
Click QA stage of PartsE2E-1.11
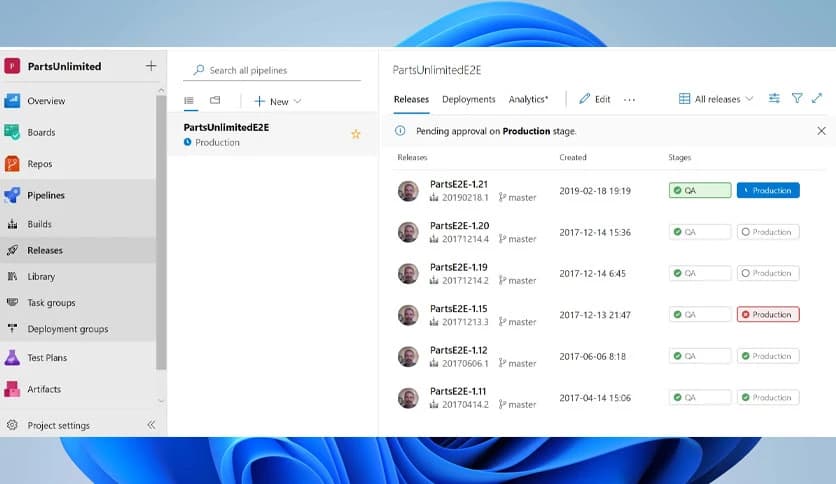[x=700, y=398]
